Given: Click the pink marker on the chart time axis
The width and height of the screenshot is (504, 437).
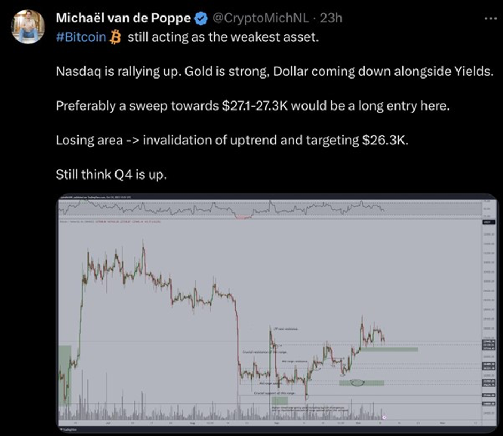Looking at the screenshot, I should tap(384, 417).
